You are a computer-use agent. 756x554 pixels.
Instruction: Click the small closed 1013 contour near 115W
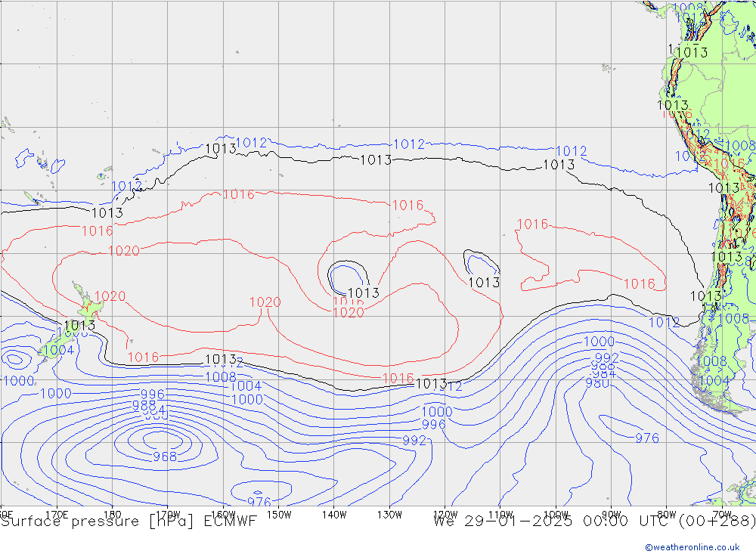tap(481, 264)
